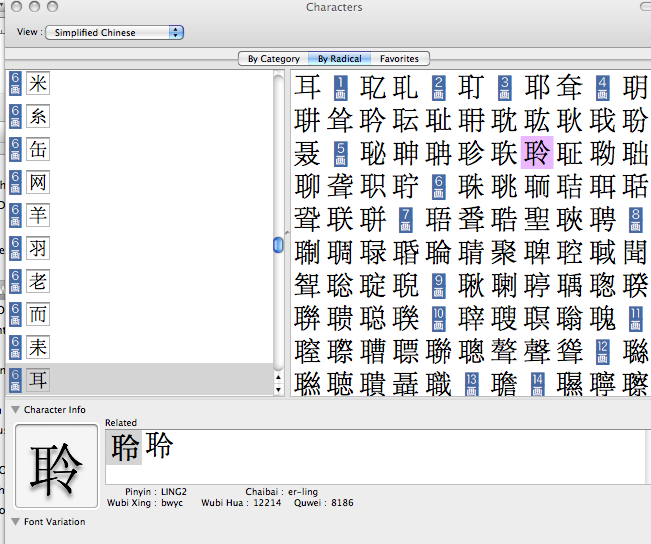Pick the 网 radical from the list
651x544 pixels.
pos(38,182)
